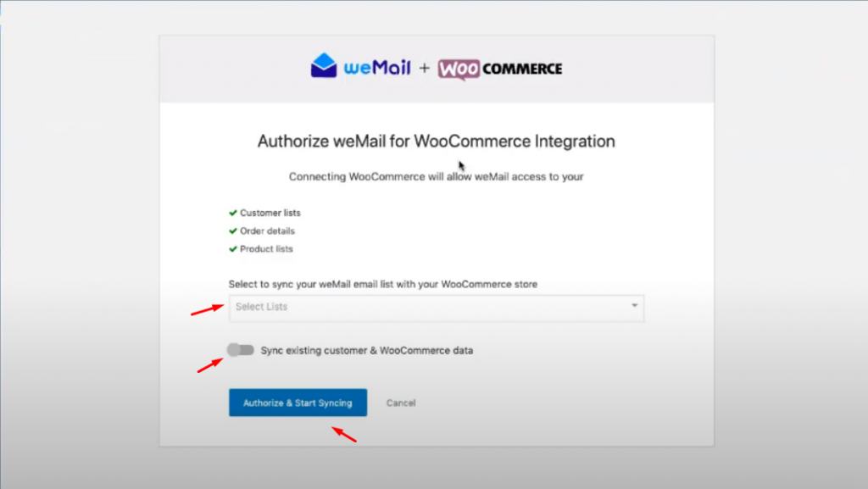
Task: Click the Order details permission item
Action: tap(262, 231)
